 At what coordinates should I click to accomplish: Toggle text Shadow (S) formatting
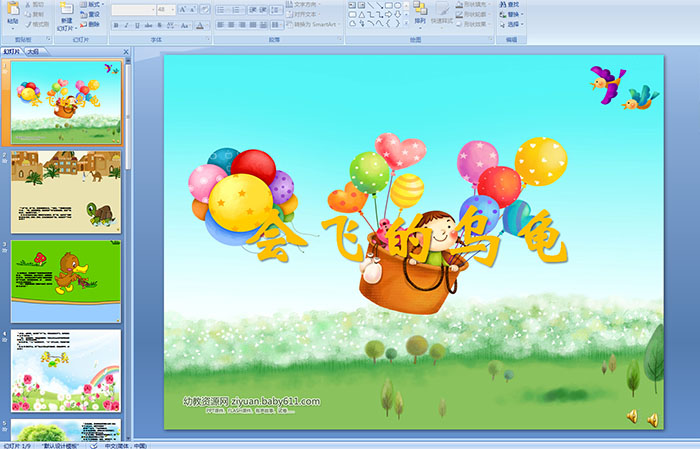coord(159,25)
